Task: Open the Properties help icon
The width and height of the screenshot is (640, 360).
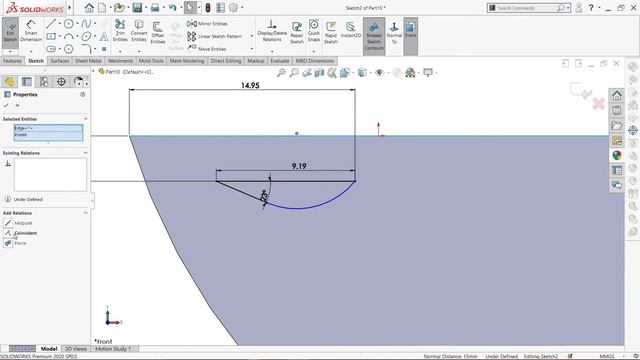Action: (82, 94)
